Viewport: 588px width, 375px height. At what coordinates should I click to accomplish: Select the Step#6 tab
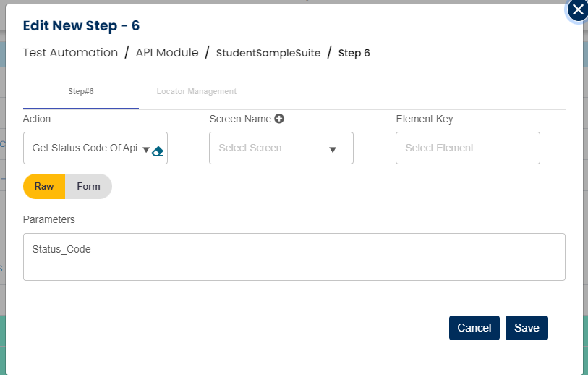coord(81,92)
